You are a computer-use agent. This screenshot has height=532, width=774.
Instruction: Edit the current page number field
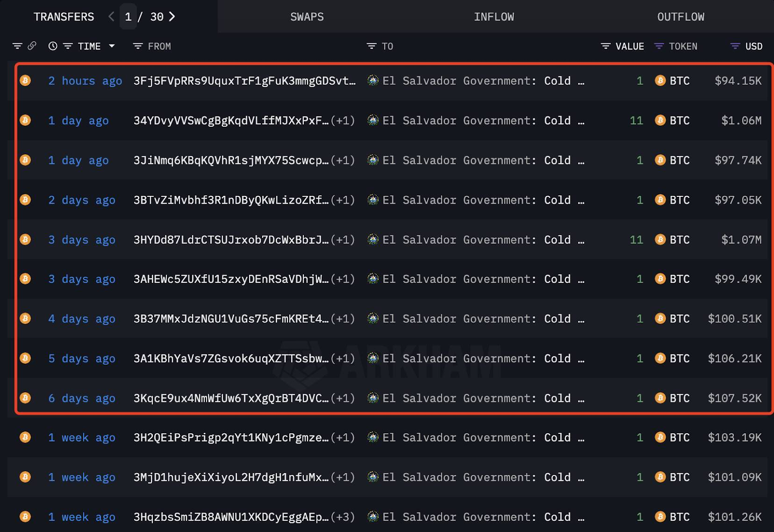click(x=128, y=17)
